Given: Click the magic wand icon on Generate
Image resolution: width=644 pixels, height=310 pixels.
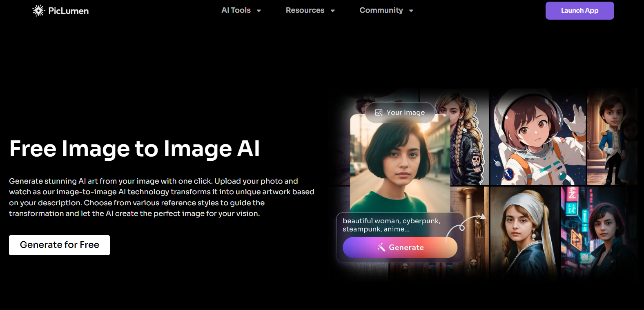Looking at the screenshot, I should click(x=381, y=247).
